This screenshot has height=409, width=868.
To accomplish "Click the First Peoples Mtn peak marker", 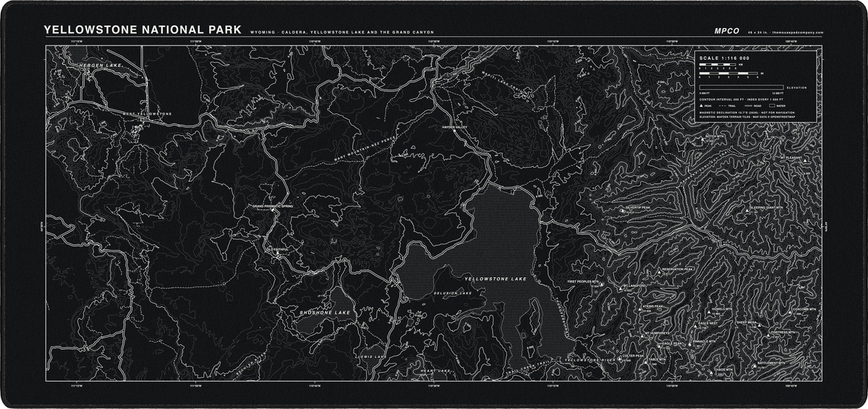I will pos(602,285).
